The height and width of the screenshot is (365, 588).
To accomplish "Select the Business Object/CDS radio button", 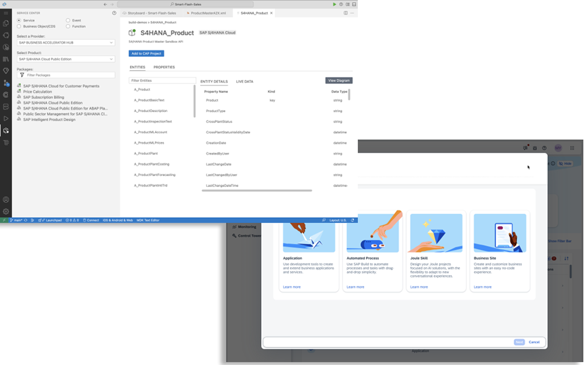I will click(19, 26).
